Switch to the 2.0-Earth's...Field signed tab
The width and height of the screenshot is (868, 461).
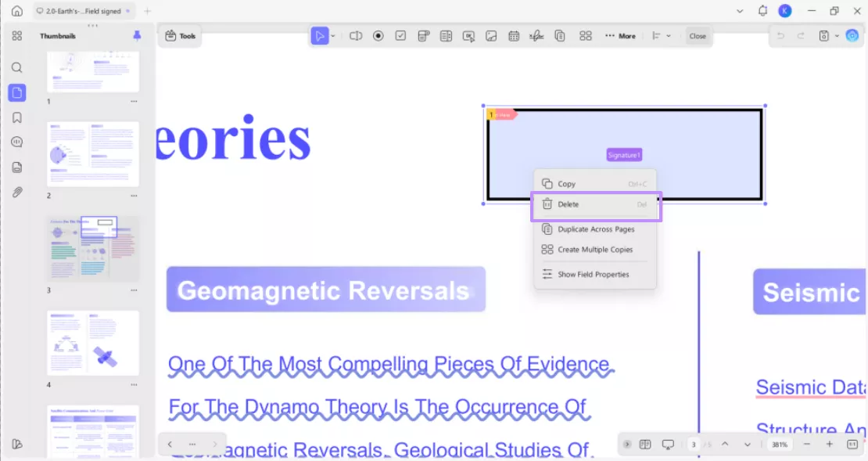pyautogui.click(x=83, y=11)
